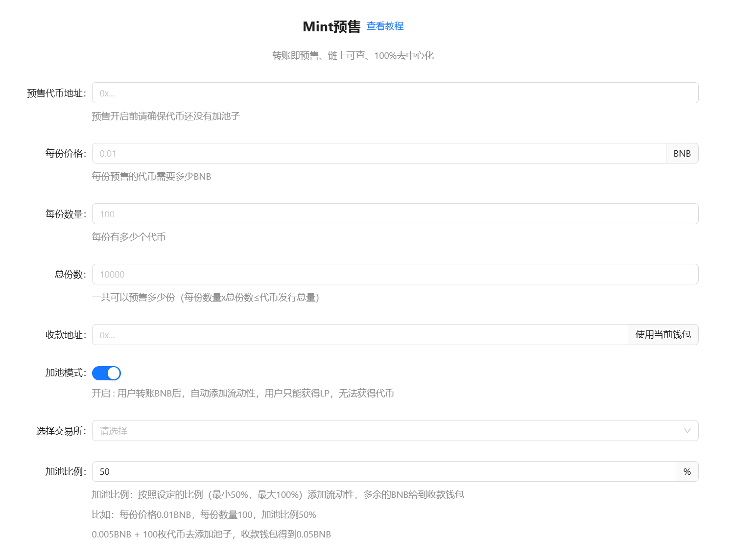Focus the 收款地址 input field

pyautogui.click(x=359, y=335)
